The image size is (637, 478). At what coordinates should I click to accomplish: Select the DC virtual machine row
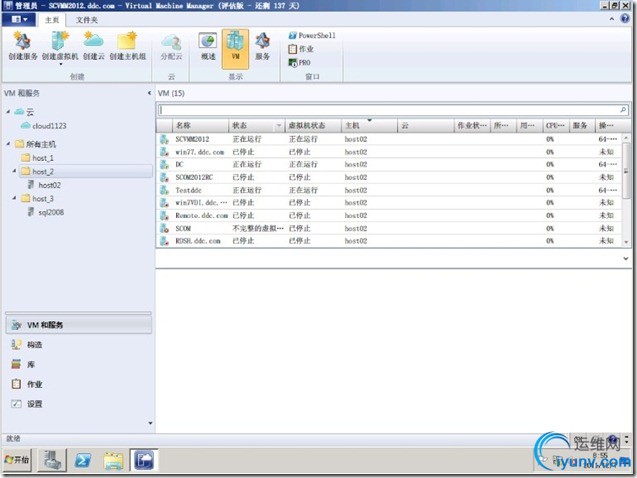click(x=389, y=164)
